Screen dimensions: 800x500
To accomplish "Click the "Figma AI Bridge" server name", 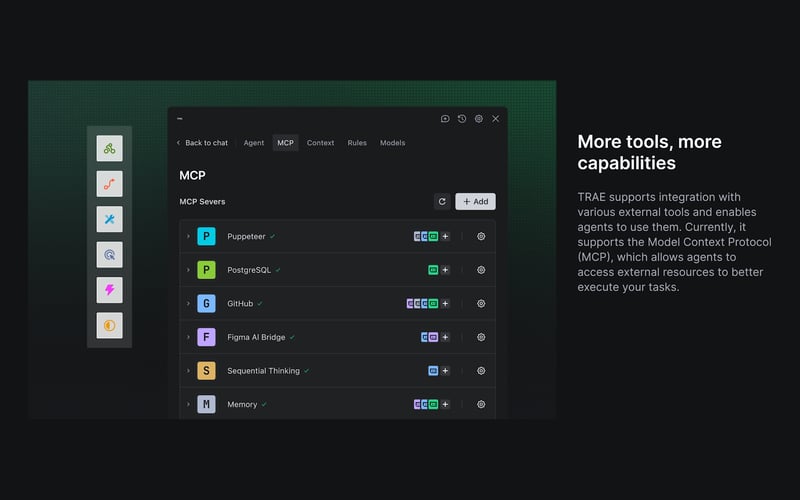I will (x=256, y=337).
